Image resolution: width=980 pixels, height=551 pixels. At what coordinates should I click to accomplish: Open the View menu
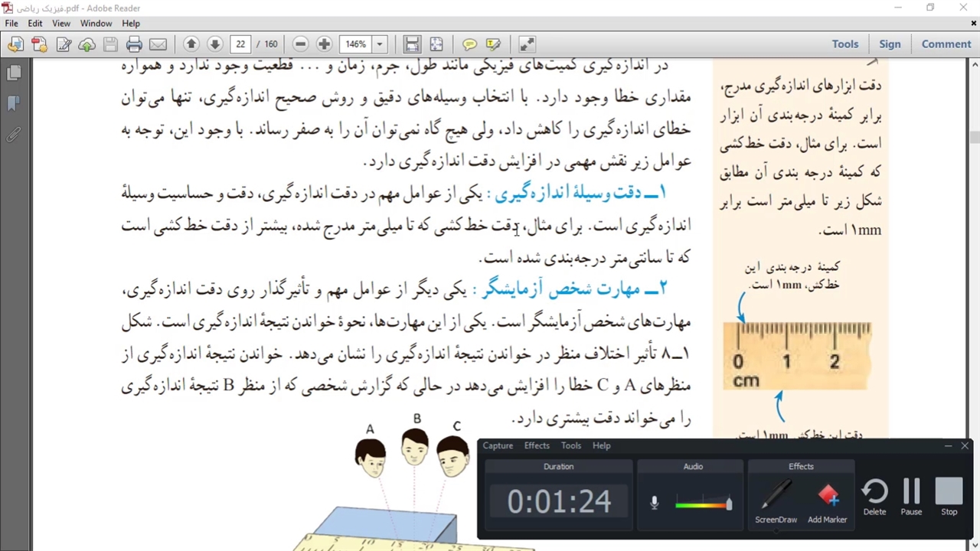click(61, 24)
